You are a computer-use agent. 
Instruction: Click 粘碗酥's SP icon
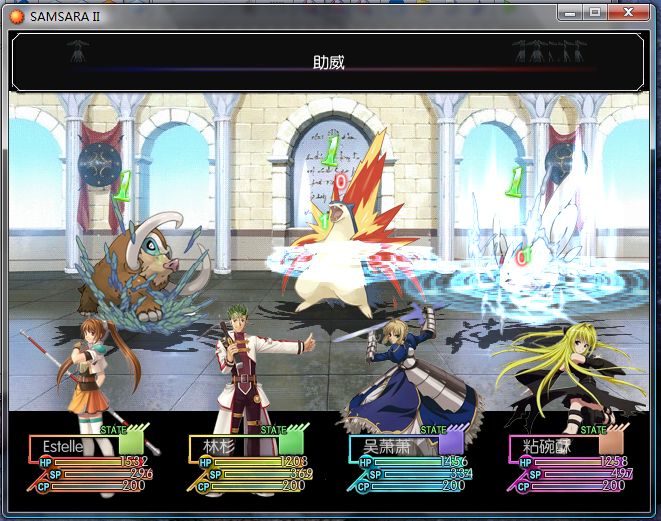(x=535, y=475)
